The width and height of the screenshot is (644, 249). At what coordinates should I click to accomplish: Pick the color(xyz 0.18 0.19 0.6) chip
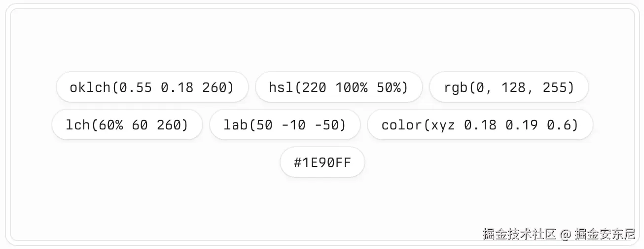tap(480, 124)
